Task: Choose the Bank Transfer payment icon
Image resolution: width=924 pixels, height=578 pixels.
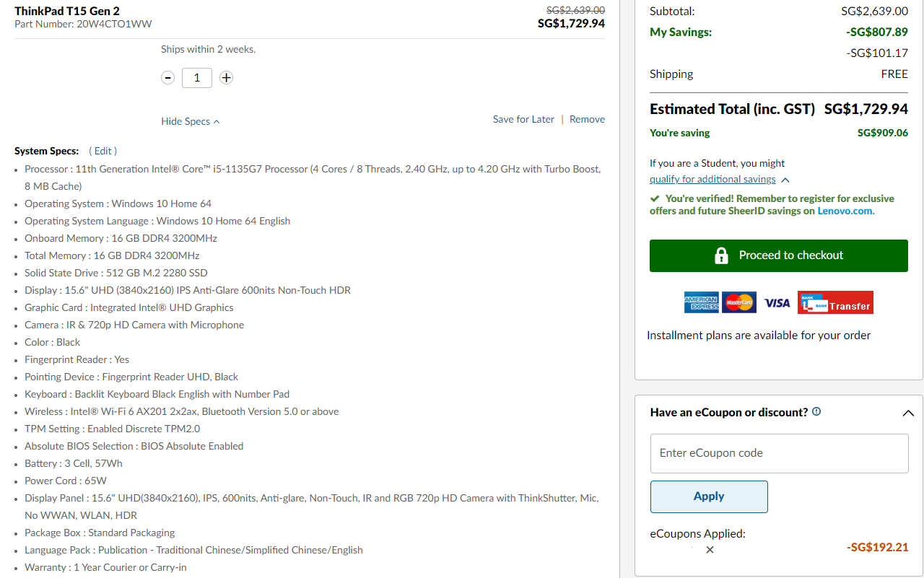Action: point(835,303)
